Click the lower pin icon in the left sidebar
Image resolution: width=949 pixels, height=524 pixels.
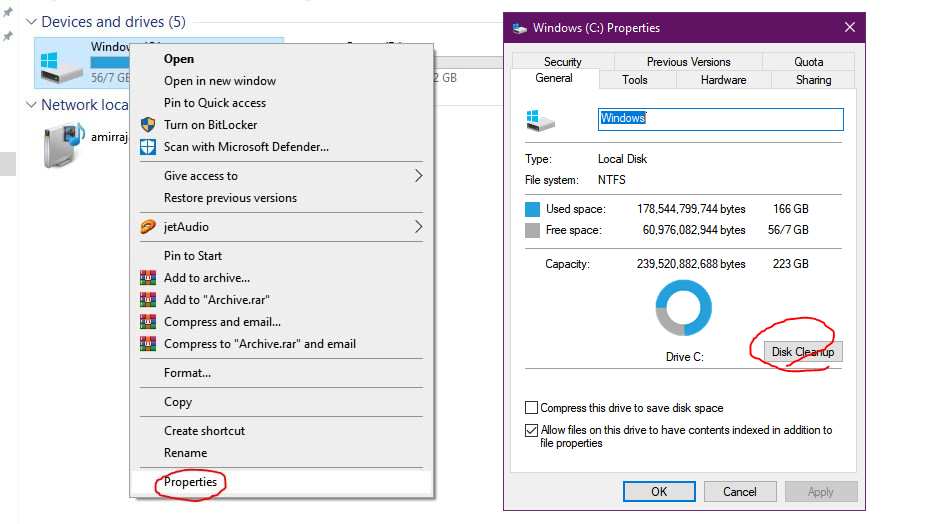point(8,36)
